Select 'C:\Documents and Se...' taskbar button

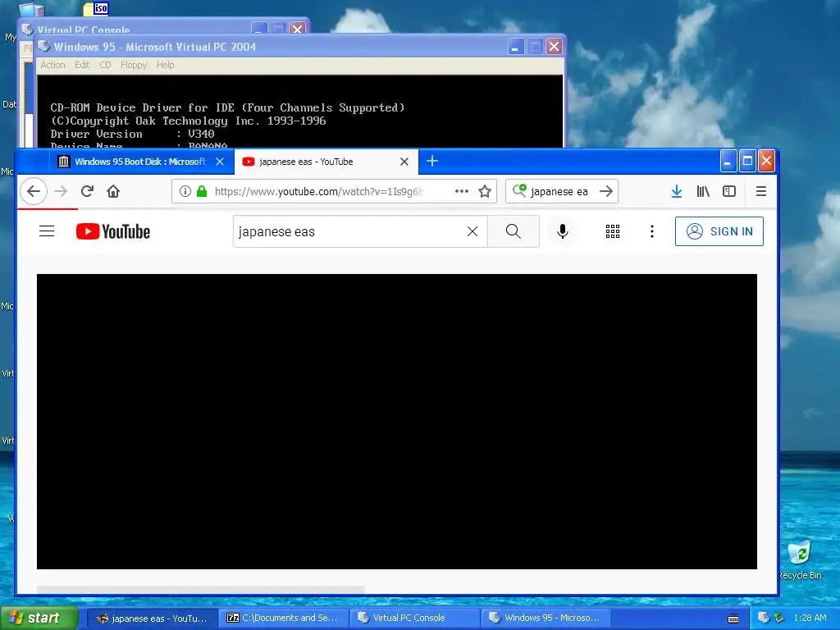point(283,618)
